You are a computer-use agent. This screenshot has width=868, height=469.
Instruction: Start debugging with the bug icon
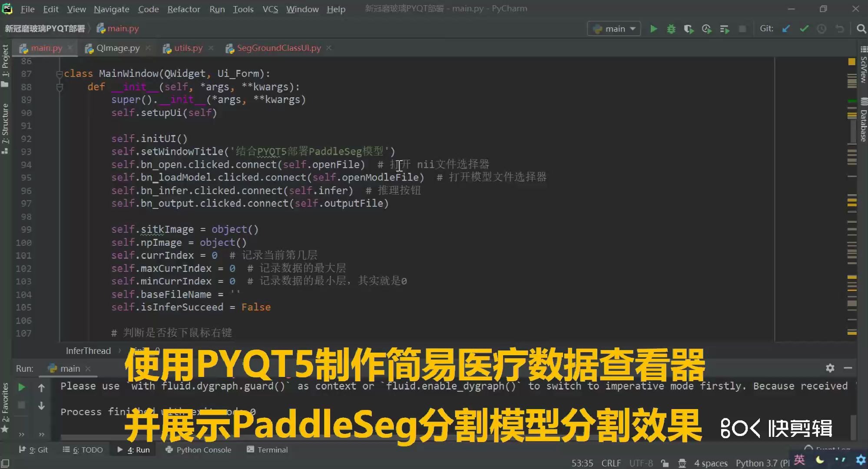pos(671,29)
